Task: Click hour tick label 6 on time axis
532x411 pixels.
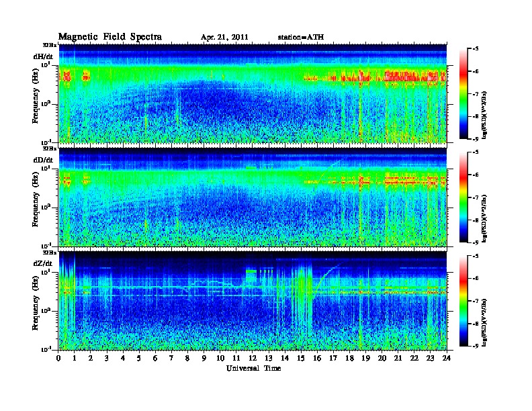Action: coord(155,359)
